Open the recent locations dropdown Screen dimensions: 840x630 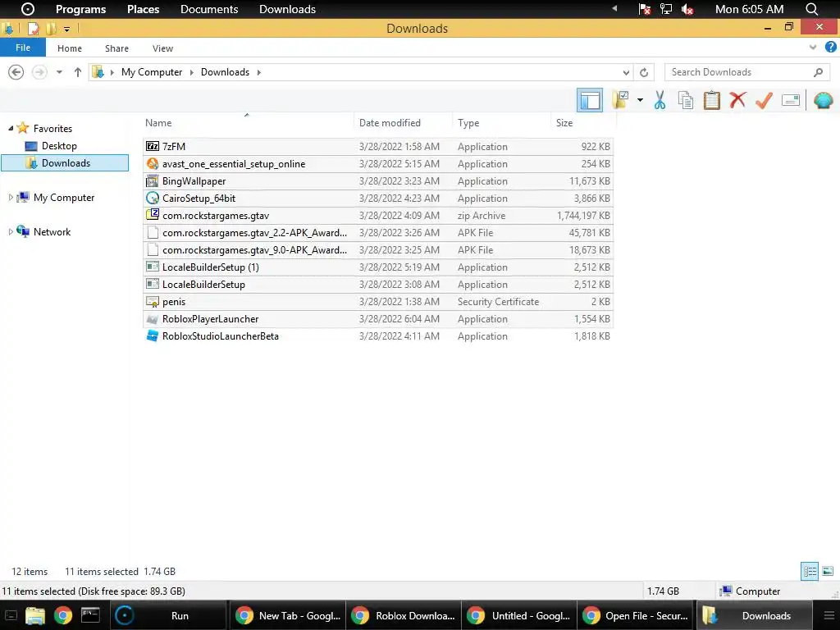point(59,72)
